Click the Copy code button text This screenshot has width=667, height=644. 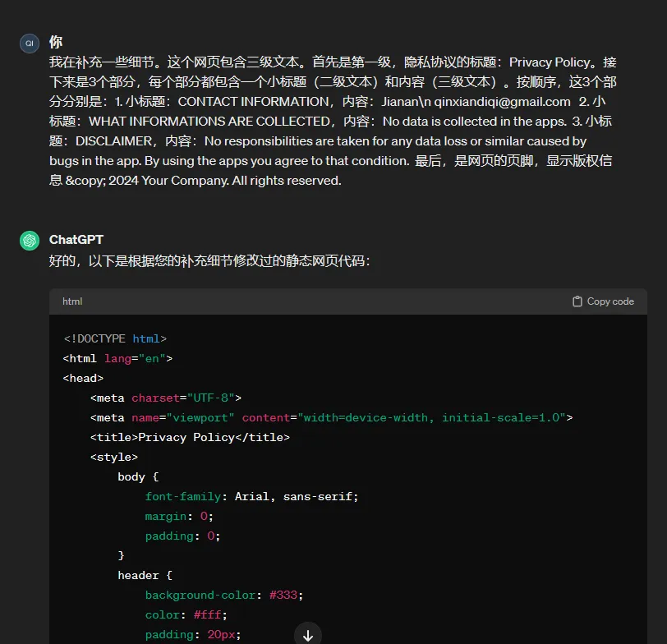click(610, 301)
